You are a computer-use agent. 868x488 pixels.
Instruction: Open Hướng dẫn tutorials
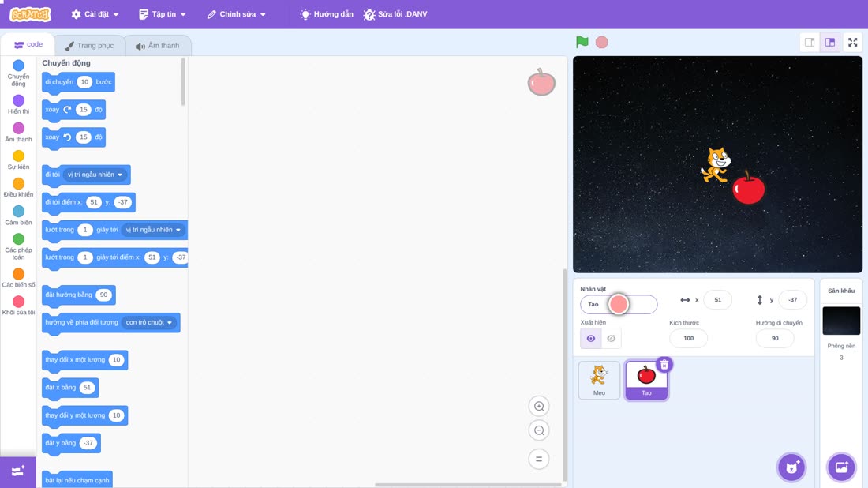[327, 14]
